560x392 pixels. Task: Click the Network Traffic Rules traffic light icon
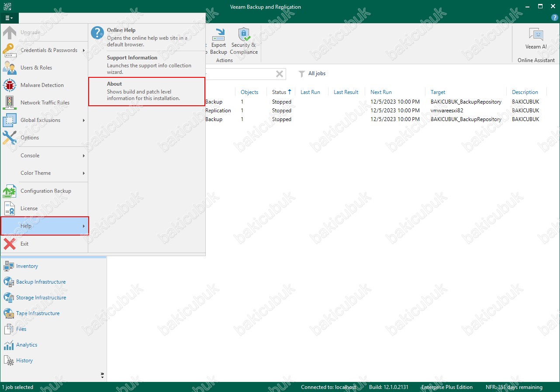[x=9, y=103]
